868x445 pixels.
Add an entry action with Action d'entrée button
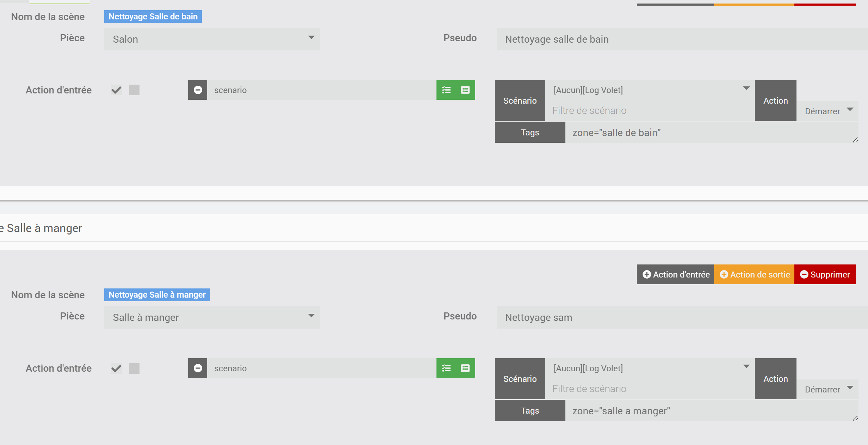(x=676, y=274)
